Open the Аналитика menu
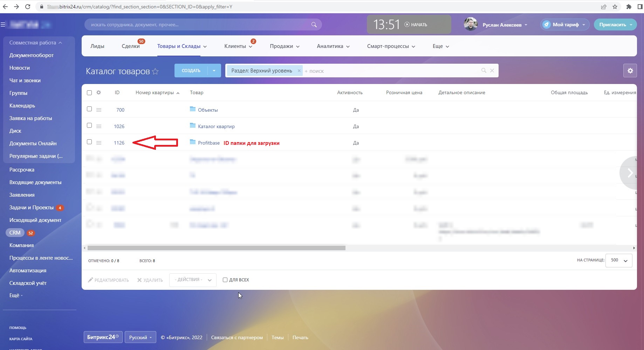Image resolution: width=644 pixels, height=350 pixels. [333, 46]
